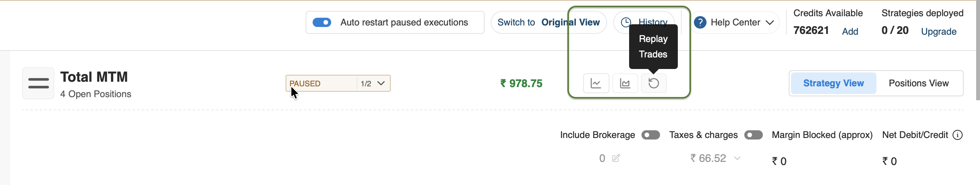The height and width of the screenshot is (185, 980).
Task: Click the Help Center question mark icon
Action: point(700,22)
